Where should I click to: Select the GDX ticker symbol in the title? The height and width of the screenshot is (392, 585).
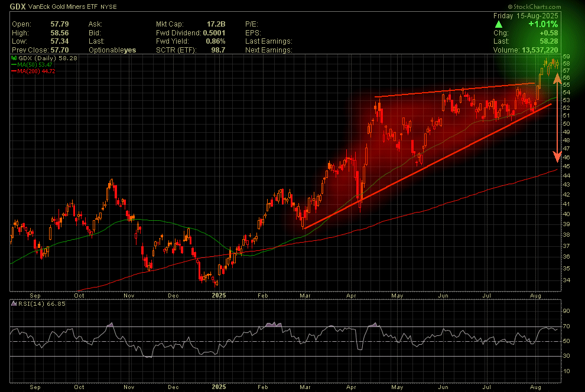(18, 6)
